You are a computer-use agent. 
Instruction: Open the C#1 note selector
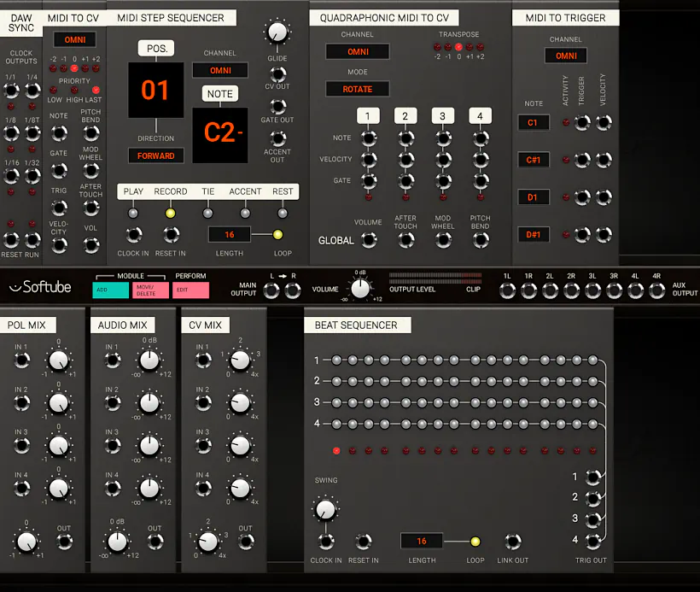point(534,160)
